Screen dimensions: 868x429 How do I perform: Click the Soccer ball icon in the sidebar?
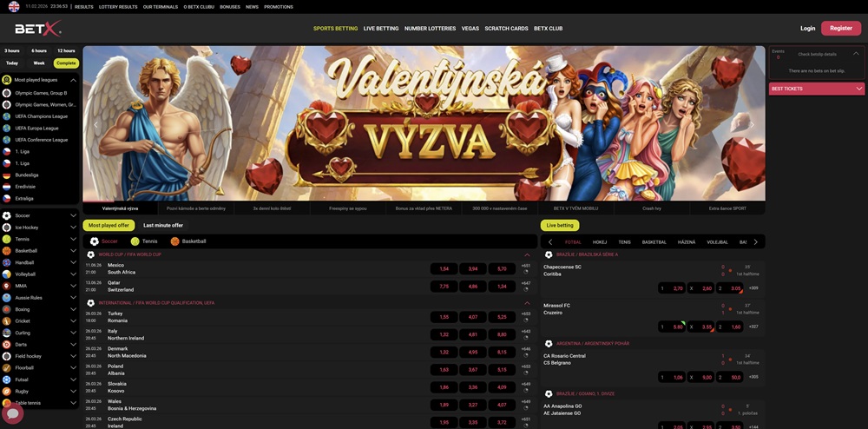7,215
